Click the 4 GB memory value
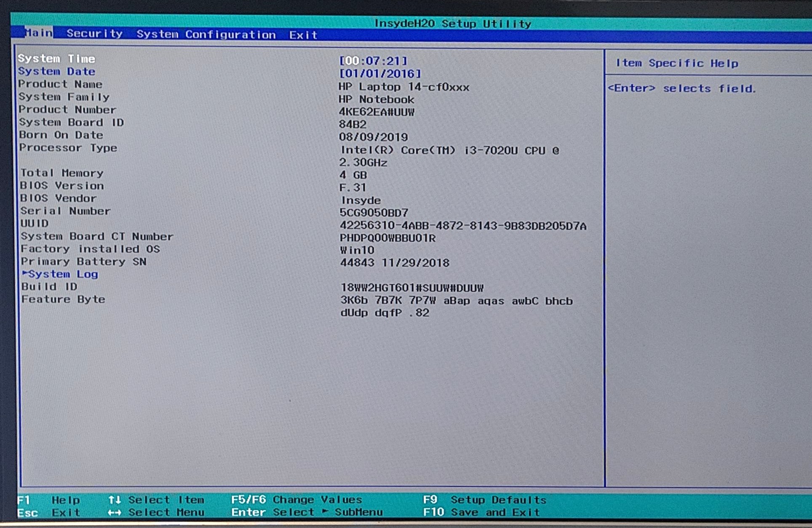The width and height of the screenshot is (812, 528). pos(353,175)
